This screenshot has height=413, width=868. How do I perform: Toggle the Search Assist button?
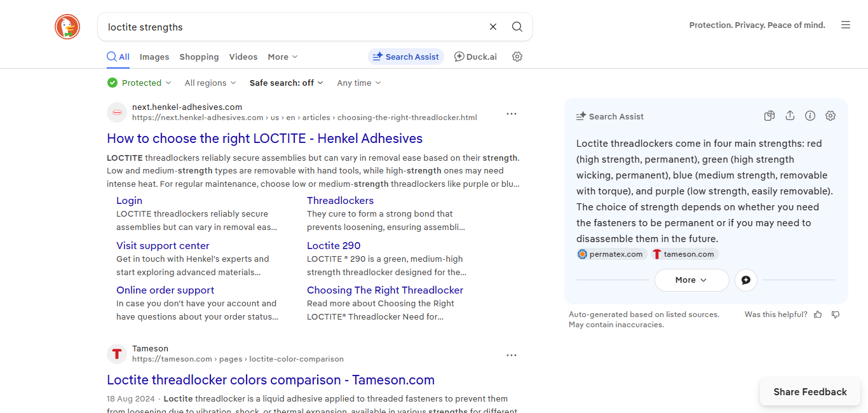pyautogui.click(x=406, y=57)
